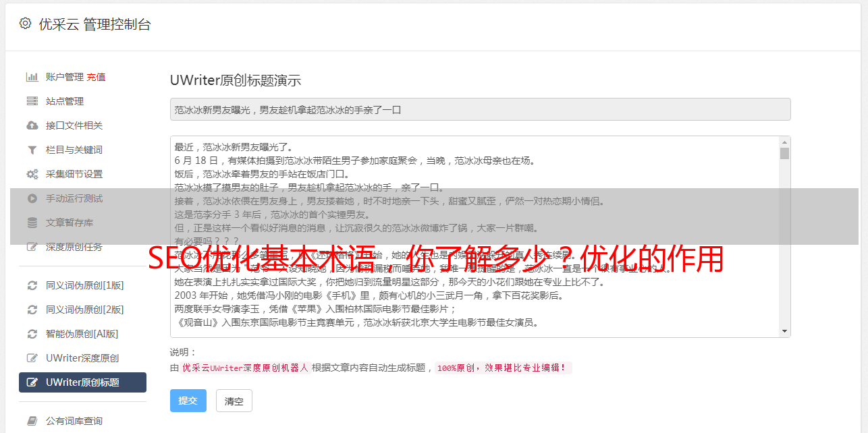
Task: Click the pink 100%原创，效果堪比专业编辑！ text
Action: pos(503,368)
